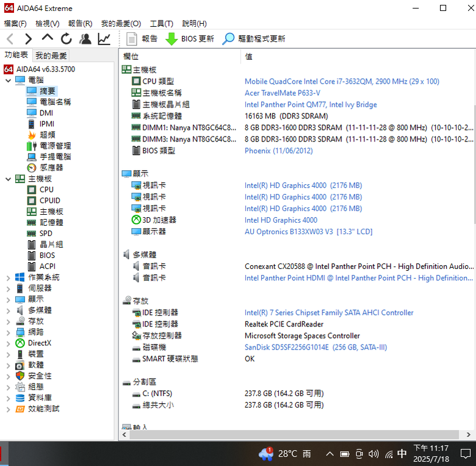Select the BIOS tree item
The height and width of the screenshot is (466, 476).
pyautogui.click(x=47, y=255)
